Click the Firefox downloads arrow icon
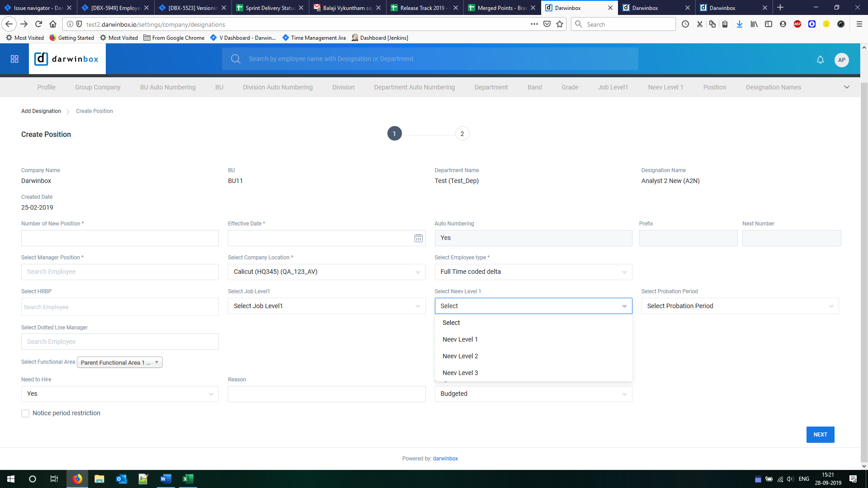The width and height of the screenshot is (868, 488). tap(739, 24)
